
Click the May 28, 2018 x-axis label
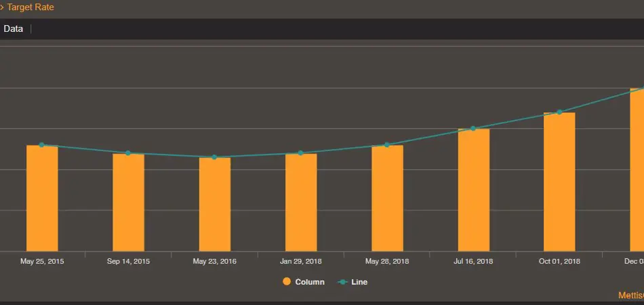(x=387, y=261)
